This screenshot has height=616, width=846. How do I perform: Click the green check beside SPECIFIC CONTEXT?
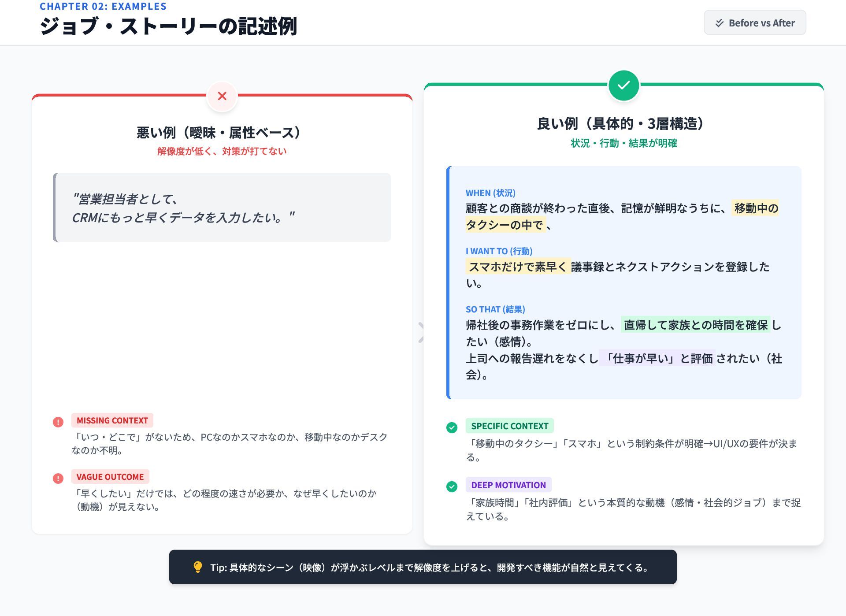click(x=452, y=427)
